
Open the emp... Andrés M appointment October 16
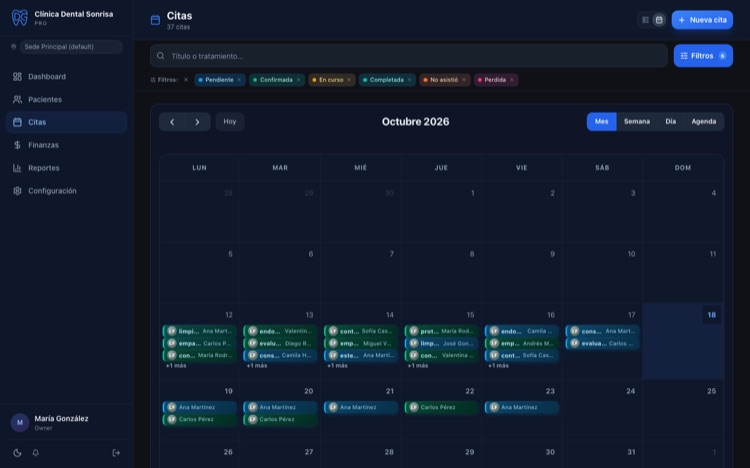click(x=521, y=343)
